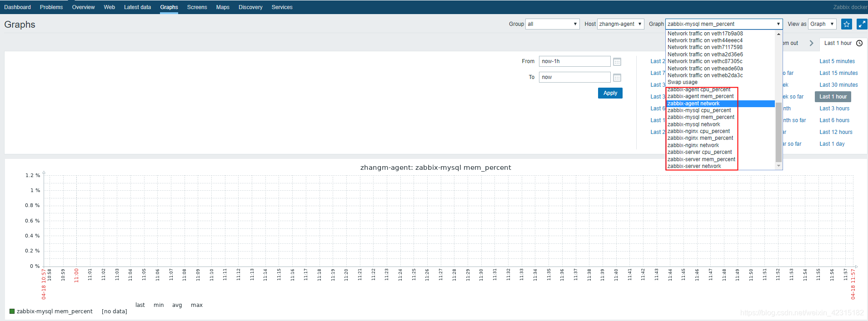This screenshot has width=868, height=321.
Task: Open the Maps menu
Action: coord(223,7)
